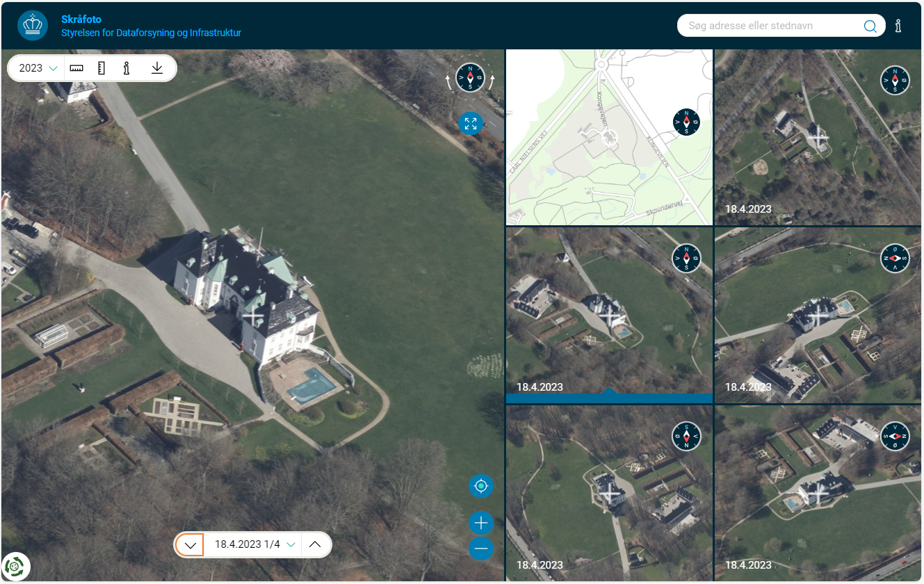Viewport: 924px width, 584px height.
Task: Click the compass on the overview map
Action: pyautogui.click(x=687, y=122)
